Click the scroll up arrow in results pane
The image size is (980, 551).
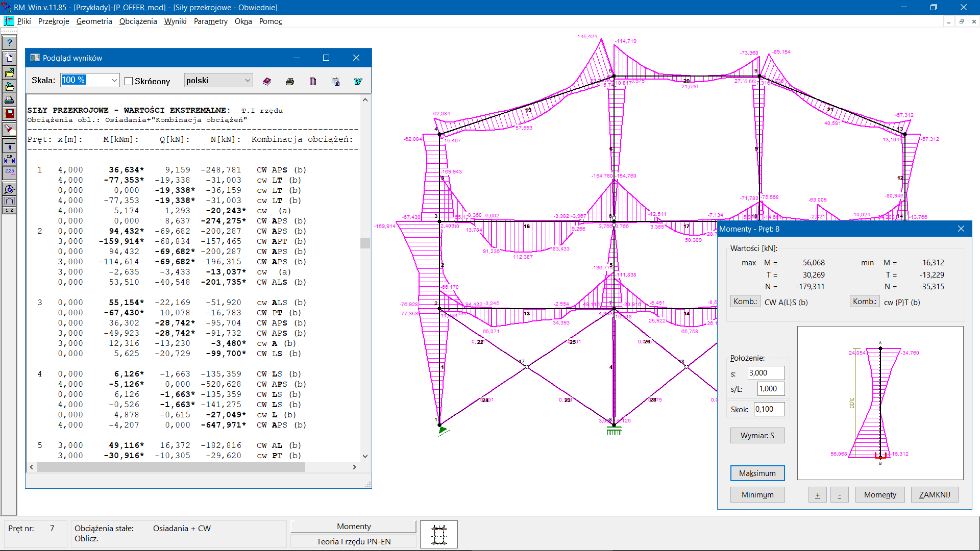[x=365, y=100]
